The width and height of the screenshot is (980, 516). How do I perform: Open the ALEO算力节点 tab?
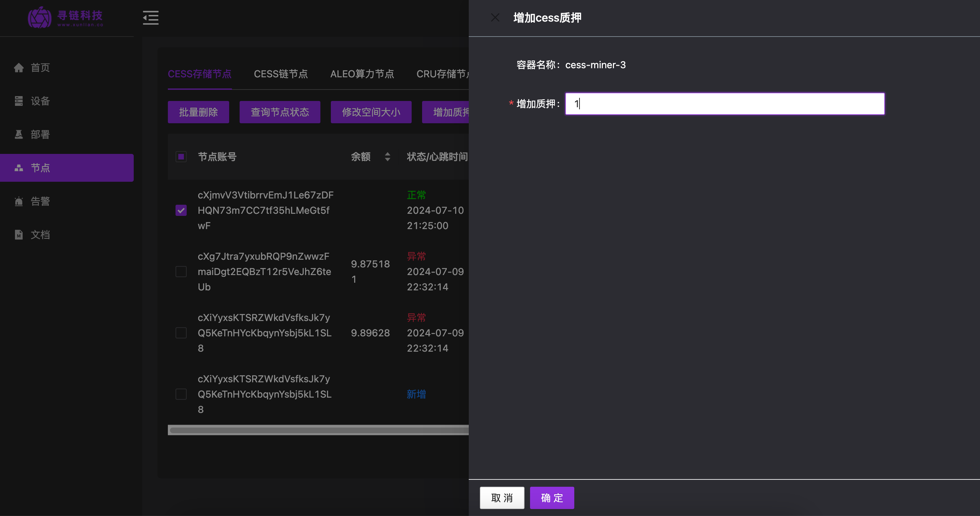click(362, 74)
